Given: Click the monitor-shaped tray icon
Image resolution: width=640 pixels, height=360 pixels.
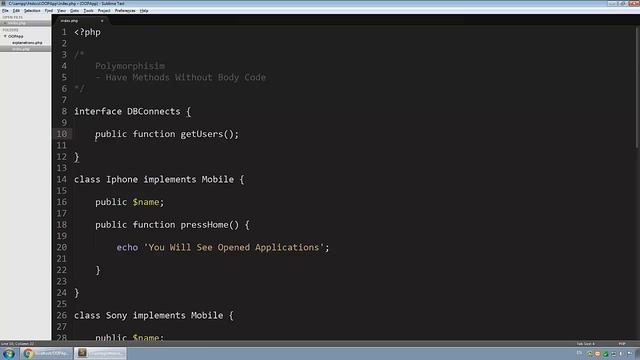Looking at the screenshot, I should [613, 354].
